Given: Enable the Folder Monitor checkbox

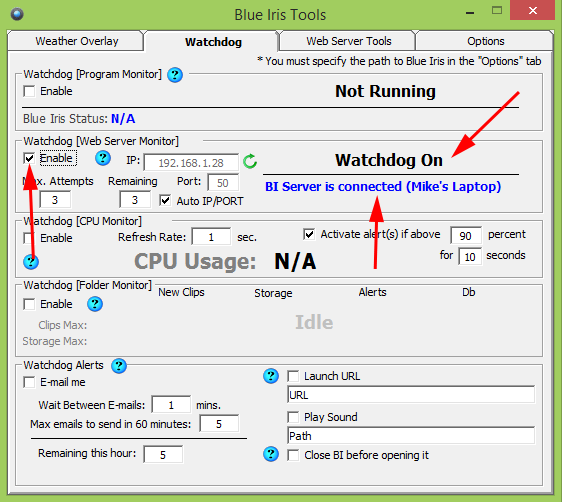Looking at the screenshot, I should point(29,304).
